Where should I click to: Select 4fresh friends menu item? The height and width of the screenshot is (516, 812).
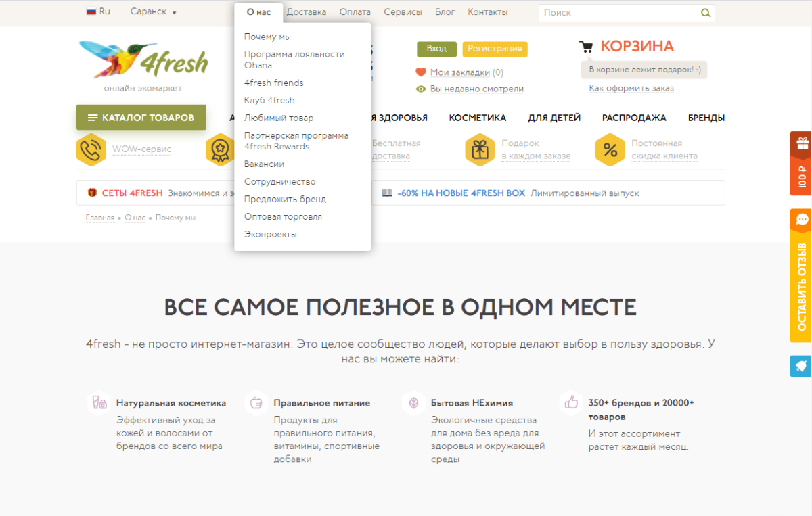click(x=274, y=83)
